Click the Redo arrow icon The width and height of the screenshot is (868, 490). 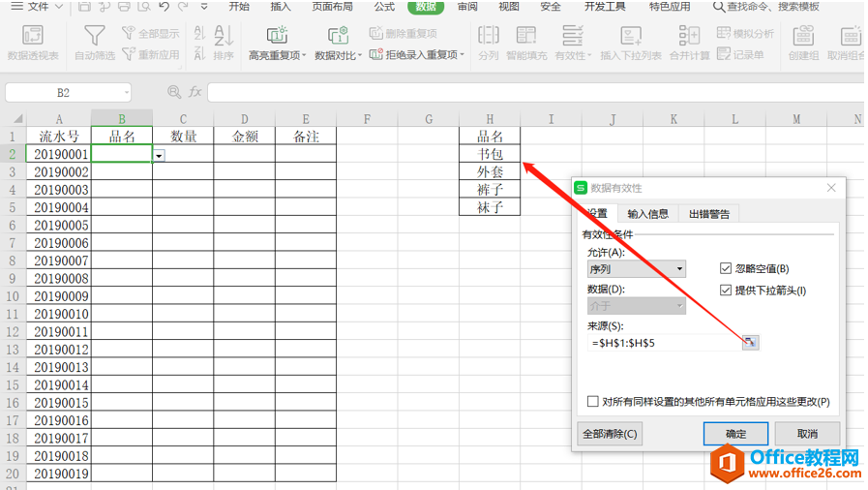pyautogui.click(x=183, y=7)
